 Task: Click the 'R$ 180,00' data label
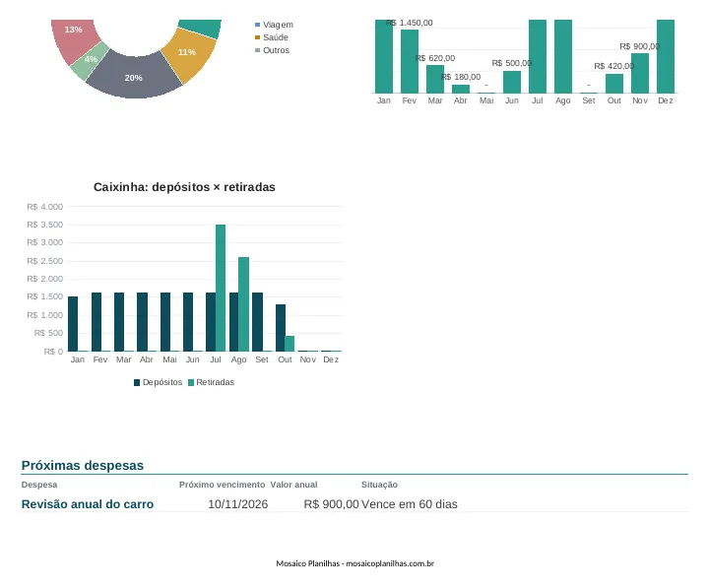click(461, 77)
